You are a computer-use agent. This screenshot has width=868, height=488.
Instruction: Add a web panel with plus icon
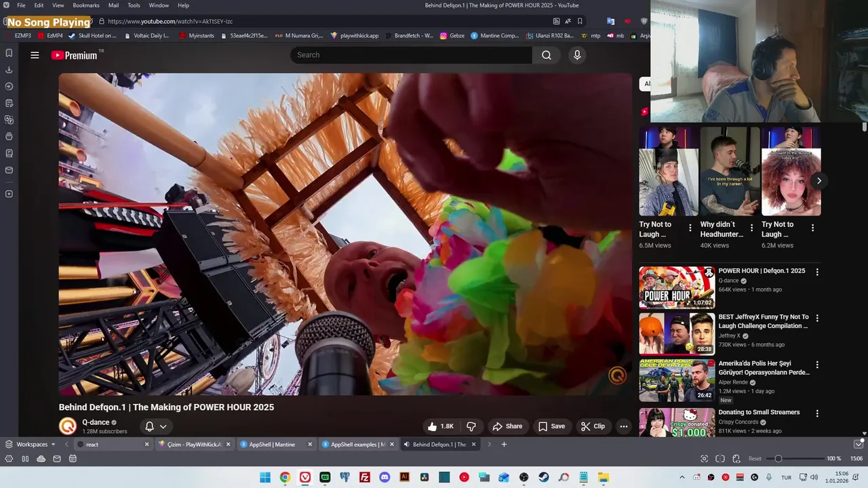9,194
